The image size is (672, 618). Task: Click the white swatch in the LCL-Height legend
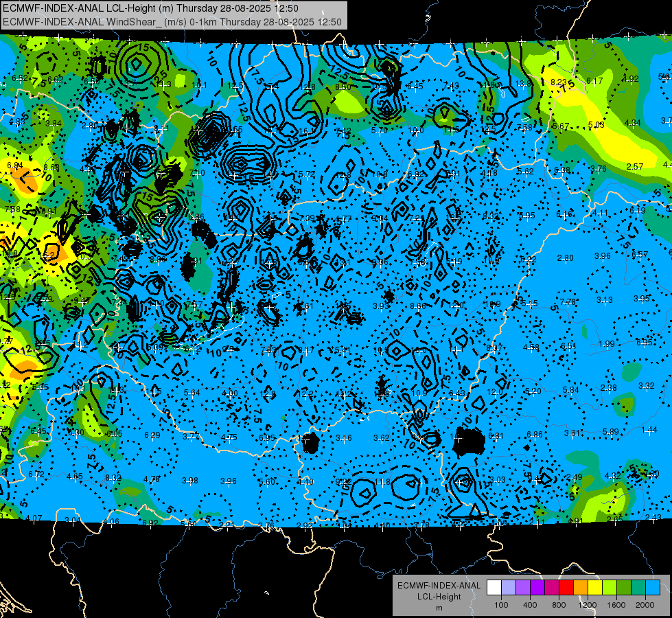tap(494, 588)
